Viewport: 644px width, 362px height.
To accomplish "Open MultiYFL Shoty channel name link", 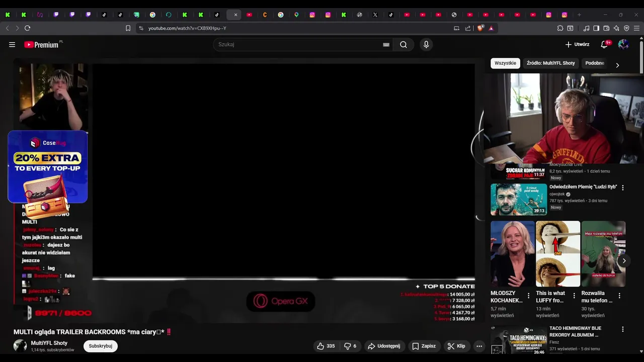I will pyautogui.click(x=49, y=343).
